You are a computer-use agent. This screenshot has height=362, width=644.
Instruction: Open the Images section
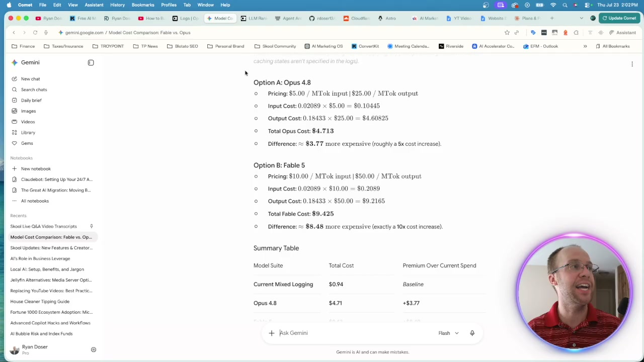pyautogui.click(x=28, y=111)
